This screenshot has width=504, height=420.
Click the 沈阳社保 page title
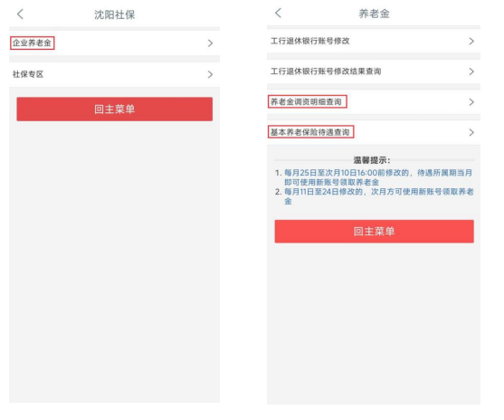coord(114,14)
